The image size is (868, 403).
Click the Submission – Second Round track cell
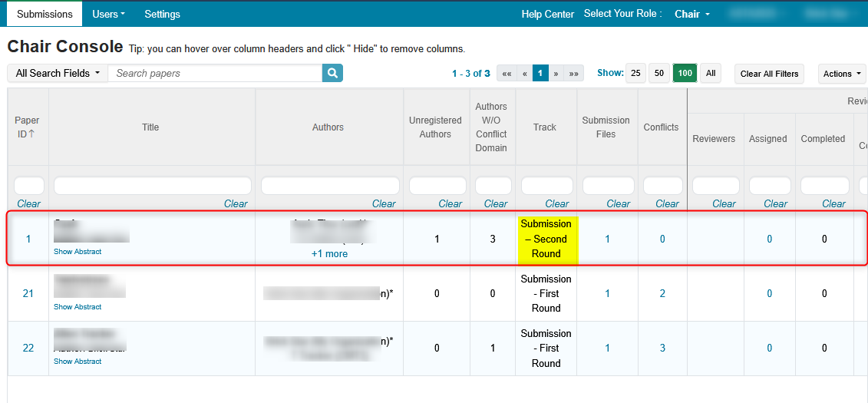coord(546,239)
